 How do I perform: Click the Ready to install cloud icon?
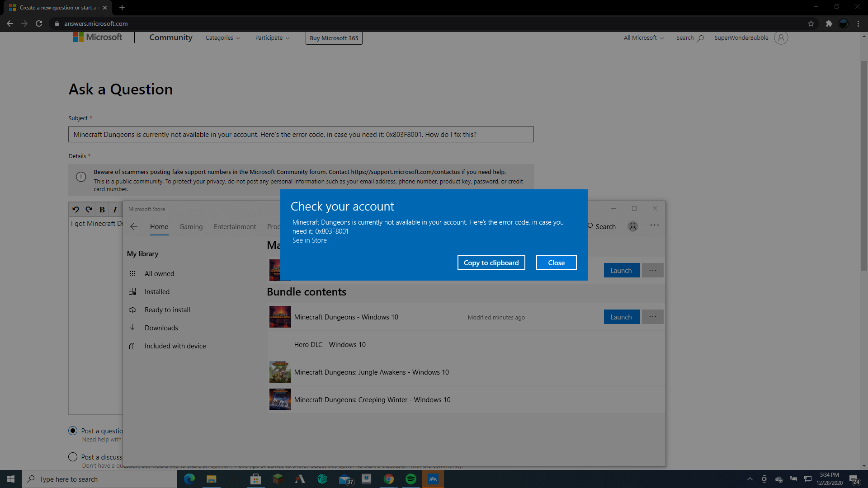132,310
